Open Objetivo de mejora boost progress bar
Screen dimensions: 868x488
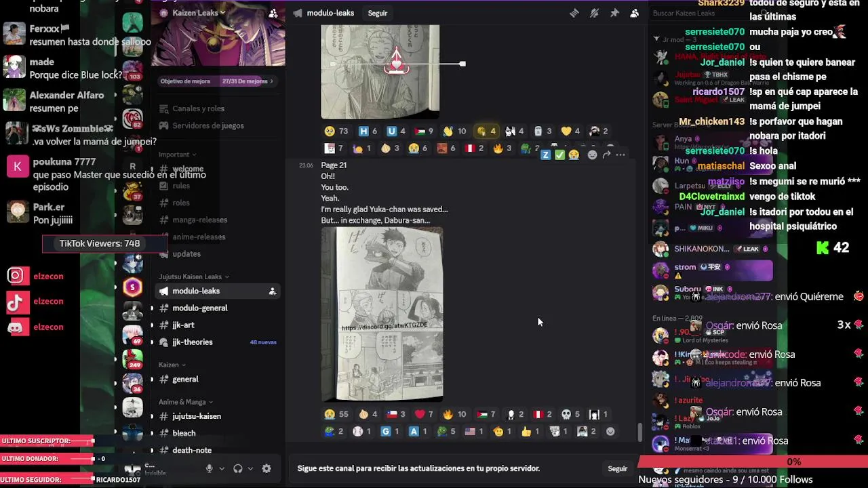pos(217,81)
